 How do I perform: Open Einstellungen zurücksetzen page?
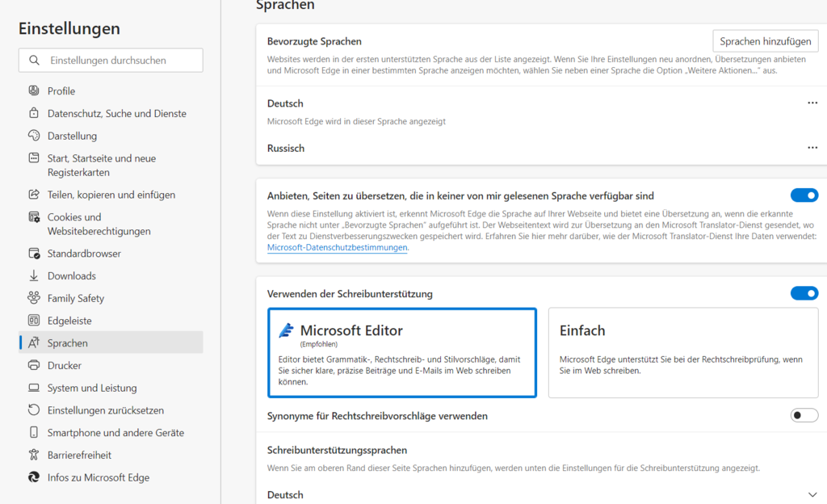click(x=111, y=410)
